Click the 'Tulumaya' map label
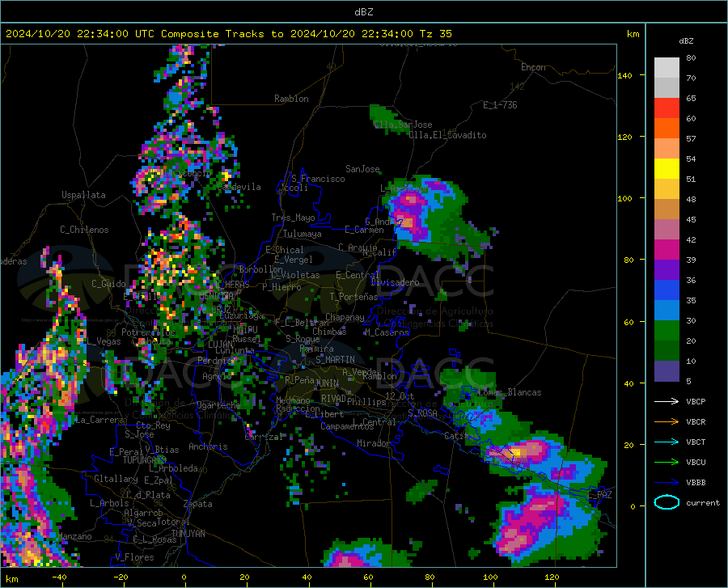The image size is (728, 588). click(x=303, y=234)
